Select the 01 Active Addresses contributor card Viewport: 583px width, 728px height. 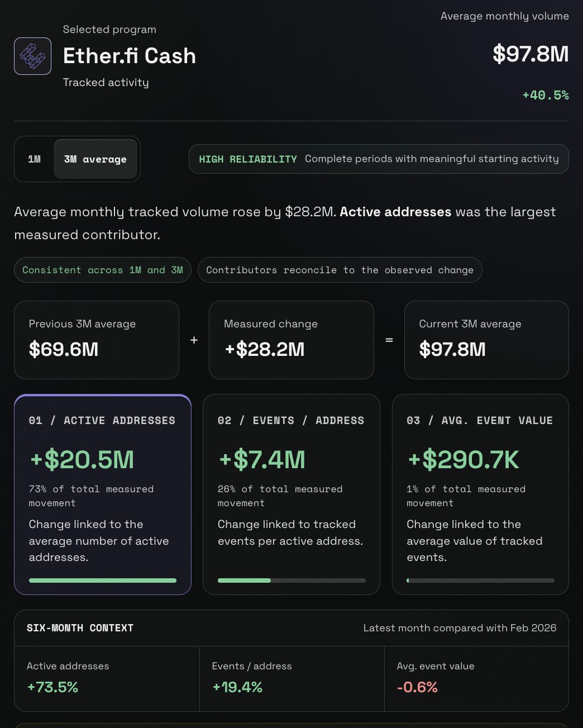point(103,494)
